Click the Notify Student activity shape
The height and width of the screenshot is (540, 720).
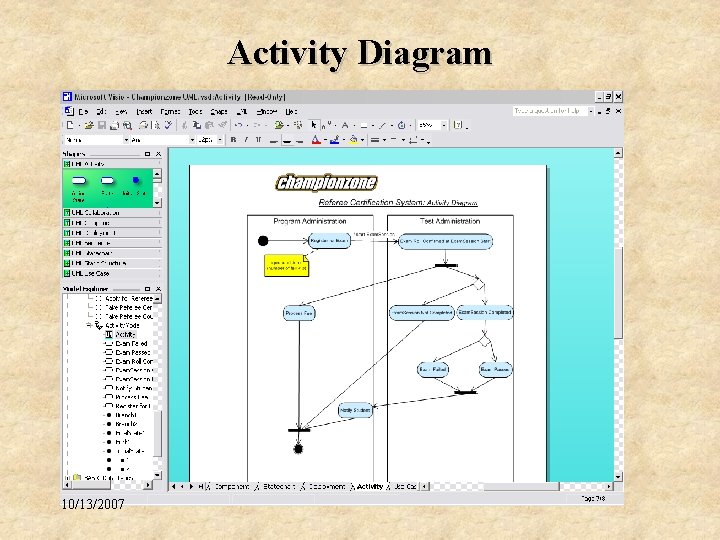click(355, 410)
